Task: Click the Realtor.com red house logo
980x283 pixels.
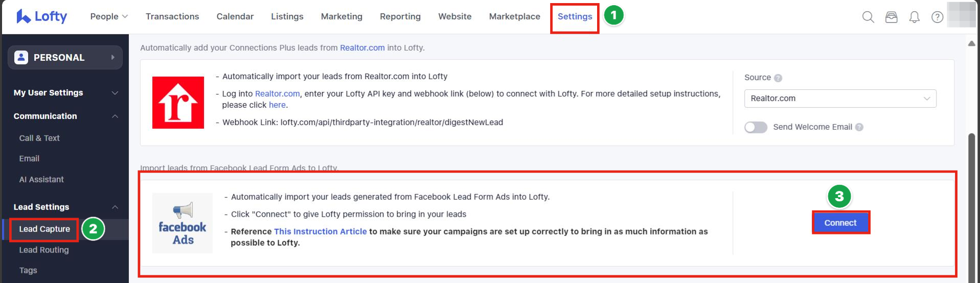Action: click(x=178, y=103)
